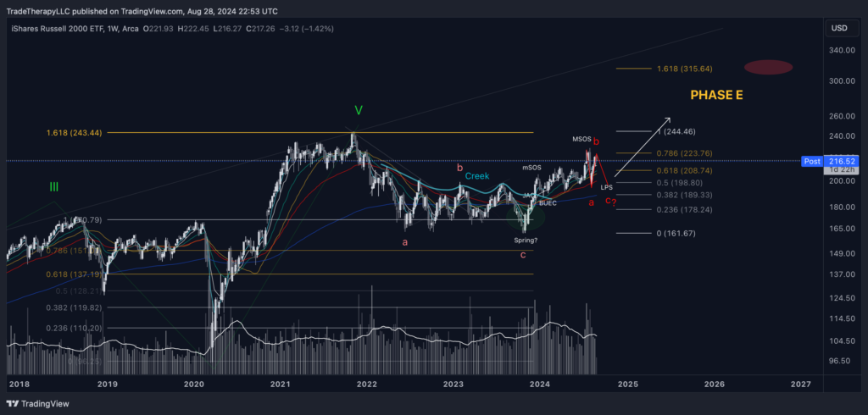Select the Spring? annotation text
The height and width of the screenshot is (415, 868).
tap(526, 241)
